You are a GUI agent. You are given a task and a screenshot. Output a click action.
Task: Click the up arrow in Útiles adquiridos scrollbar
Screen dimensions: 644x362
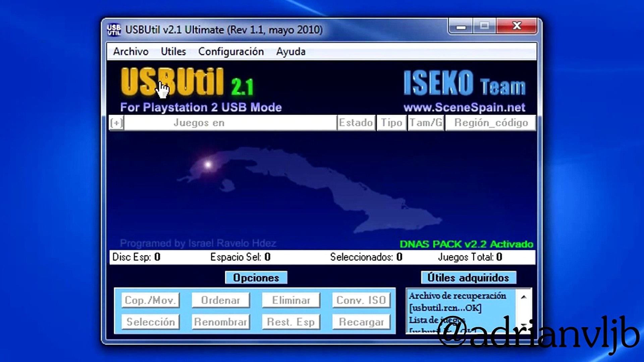coord(524,297)
